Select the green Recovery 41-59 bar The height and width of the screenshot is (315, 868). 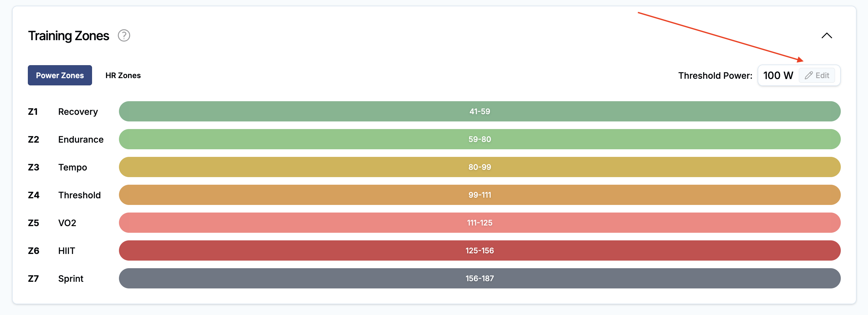coord(480,112)
